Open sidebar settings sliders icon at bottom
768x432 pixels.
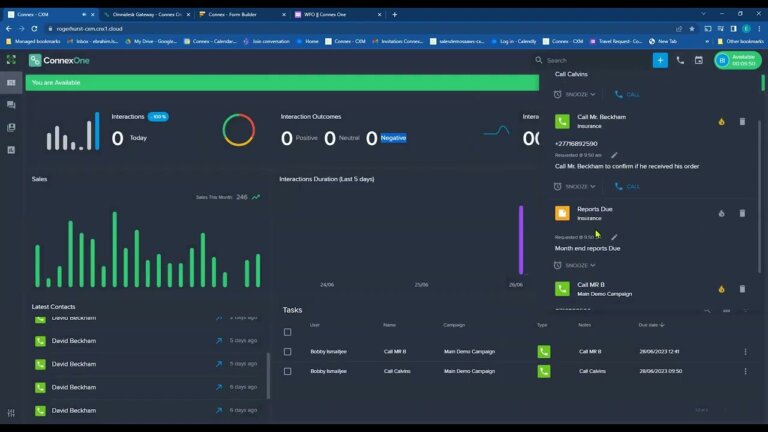(x=11, y=413)
